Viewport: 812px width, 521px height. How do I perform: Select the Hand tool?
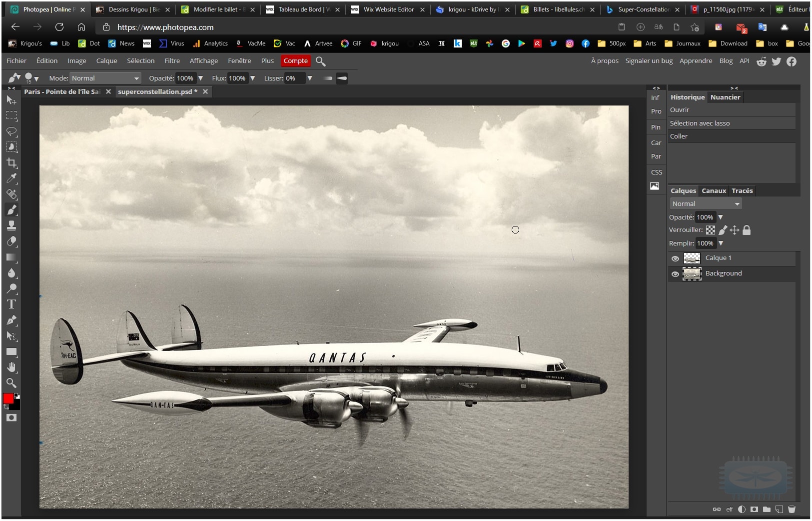click(x=11, y=367)
